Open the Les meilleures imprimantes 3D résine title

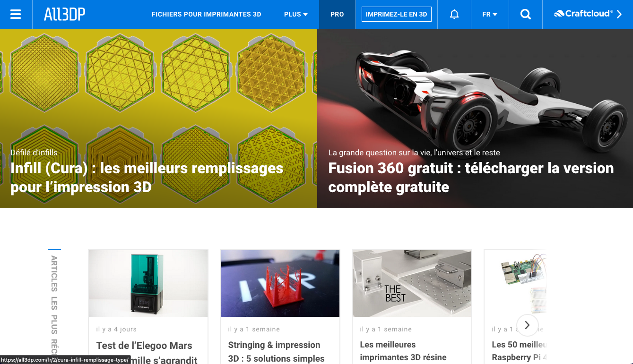click(x=403, y=351)
